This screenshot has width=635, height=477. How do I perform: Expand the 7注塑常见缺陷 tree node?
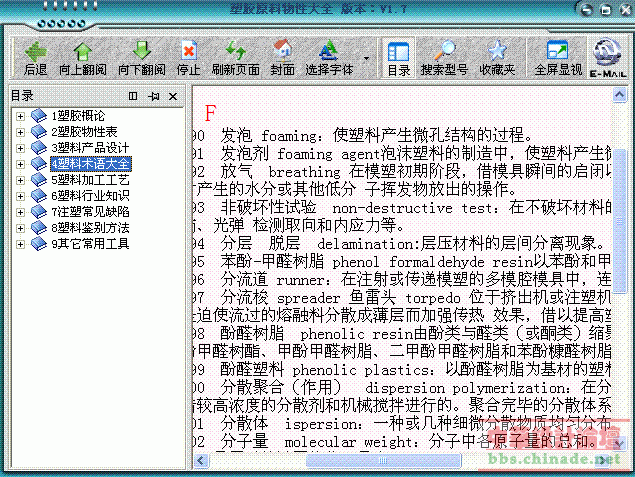point(20,212)
